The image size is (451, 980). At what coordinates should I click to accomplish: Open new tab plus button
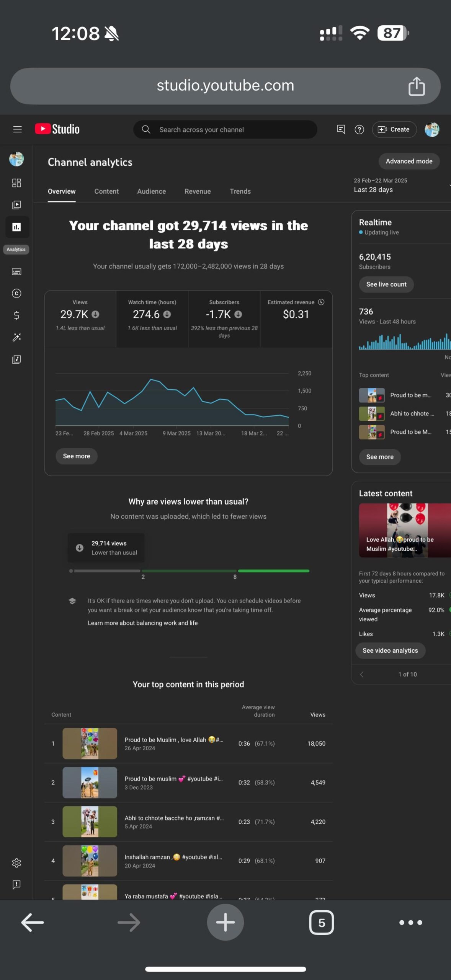(225, 922)
